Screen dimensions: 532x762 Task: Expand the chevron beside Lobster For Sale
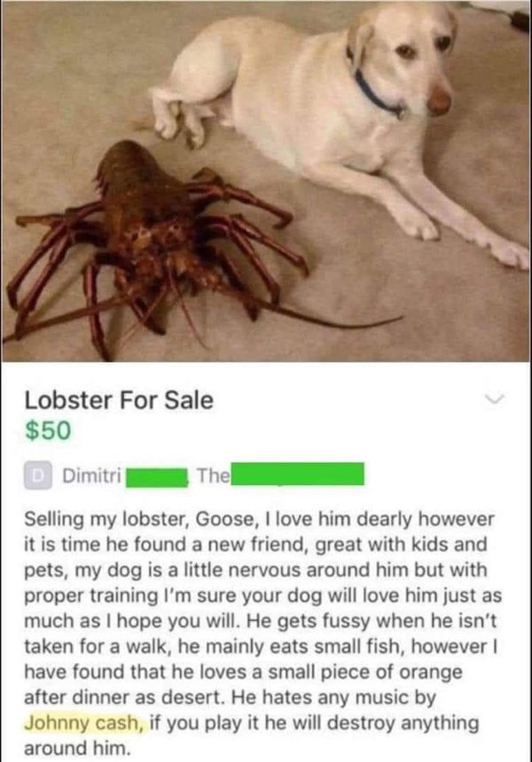(495, 399)
